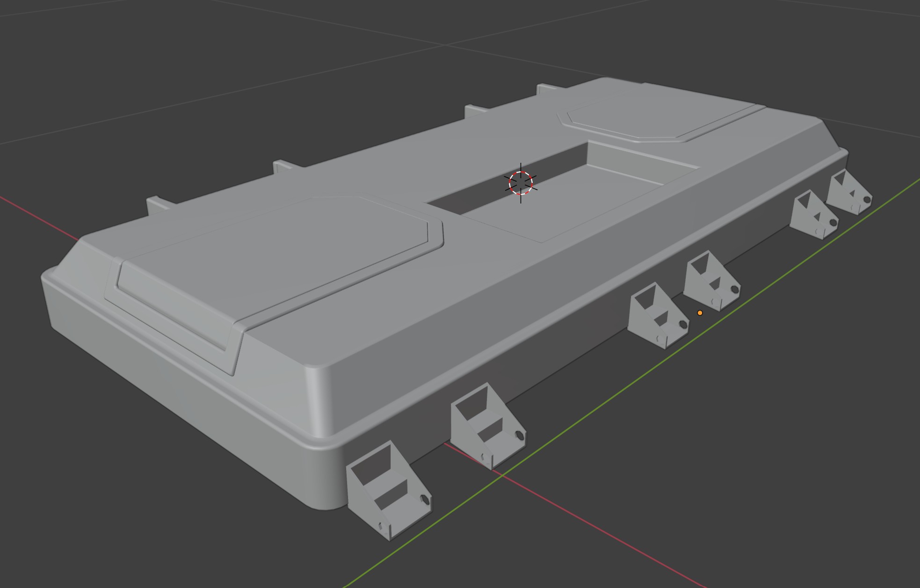Click the bolt hole on the nearest bracket
The width and height of the screenshot is (920, 588).
(425, 499)
